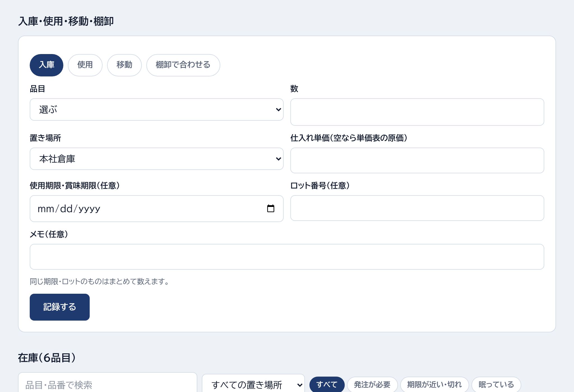This screenshot has height=392, width=574.
Task: Select the 入庫 tab
Action: 47,65
